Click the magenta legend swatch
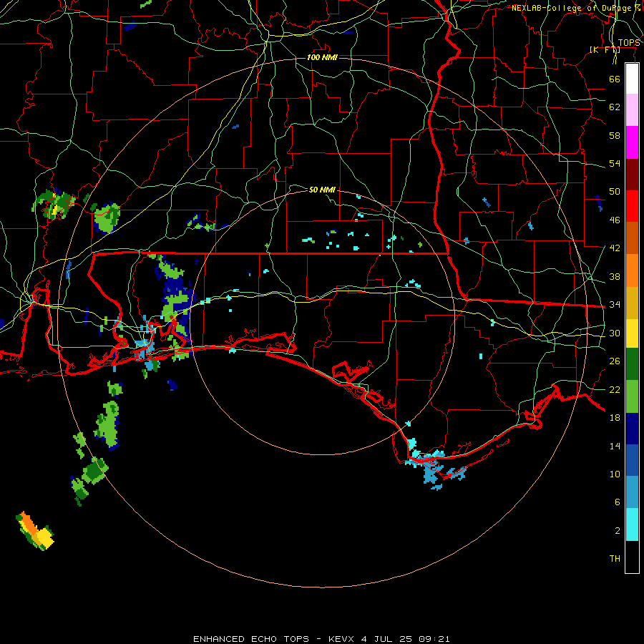644x644 pixels. (x=632, y=142)
